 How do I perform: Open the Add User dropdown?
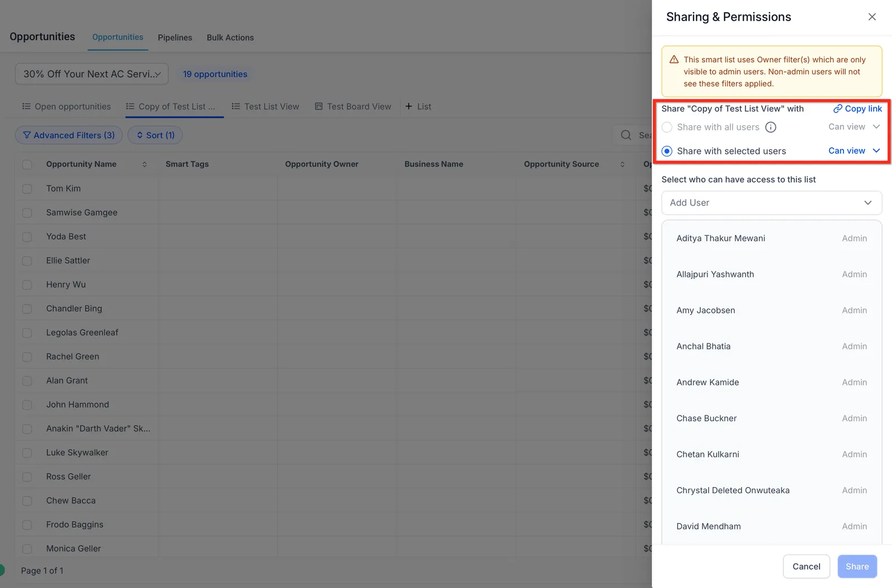[772, 203]
